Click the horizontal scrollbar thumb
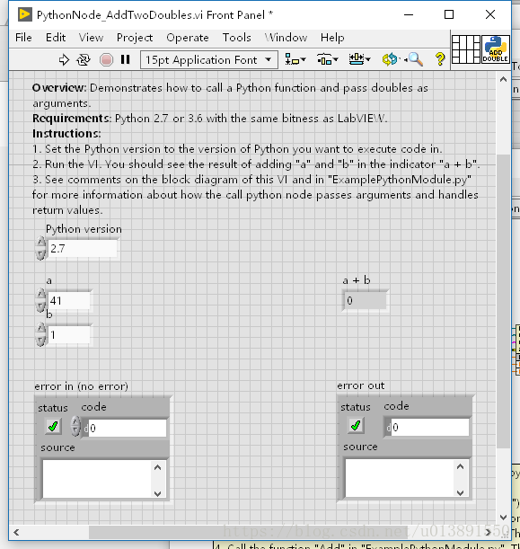The width and height of the screenshot is (520, 549). tap(248, 532)
